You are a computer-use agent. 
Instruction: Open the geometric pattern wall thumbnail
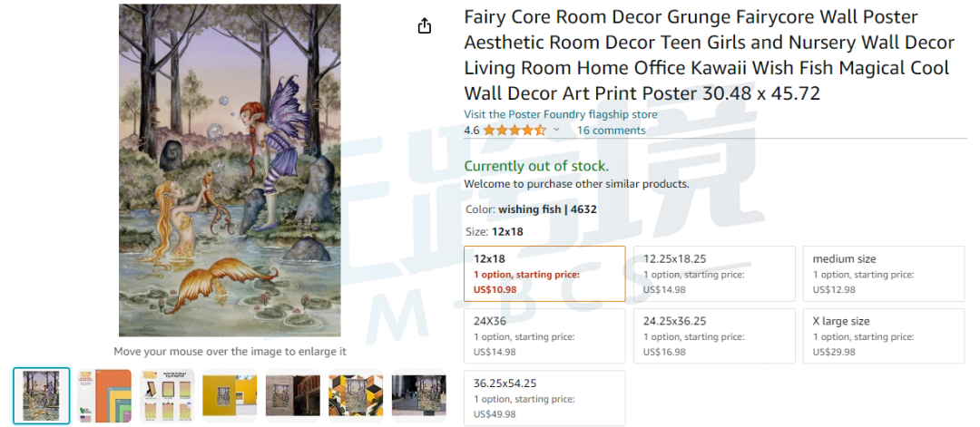(x=356, y=396)
